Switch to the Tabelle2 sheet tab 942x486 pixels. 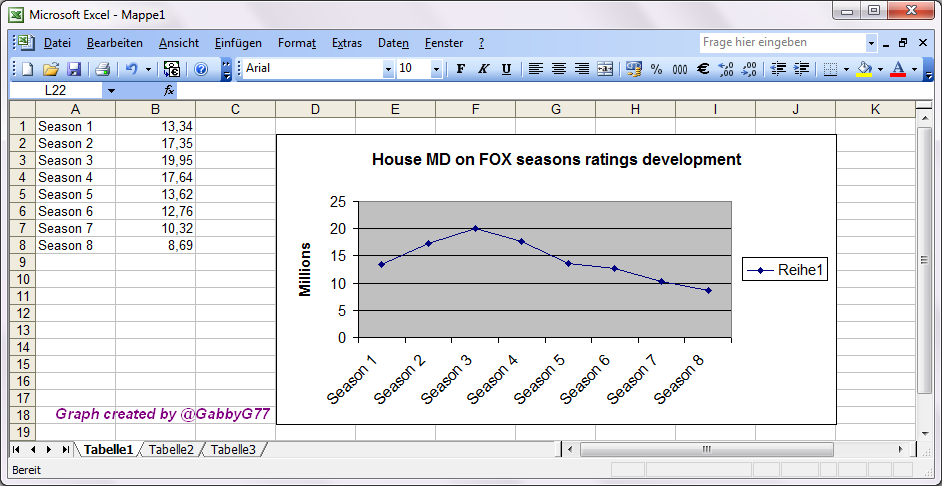coord(171,449)
